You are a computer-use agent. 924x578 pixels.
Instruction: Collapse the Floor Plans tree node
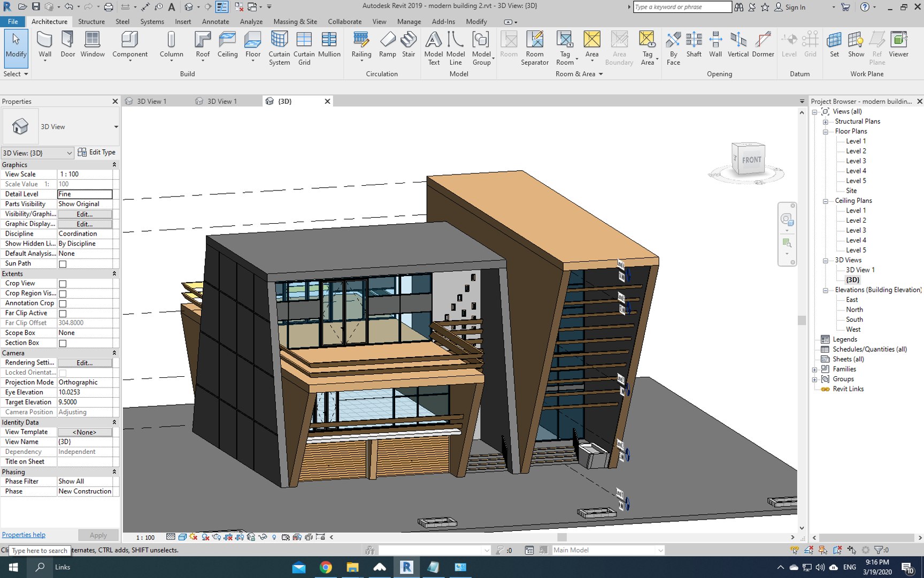point(825,132)
